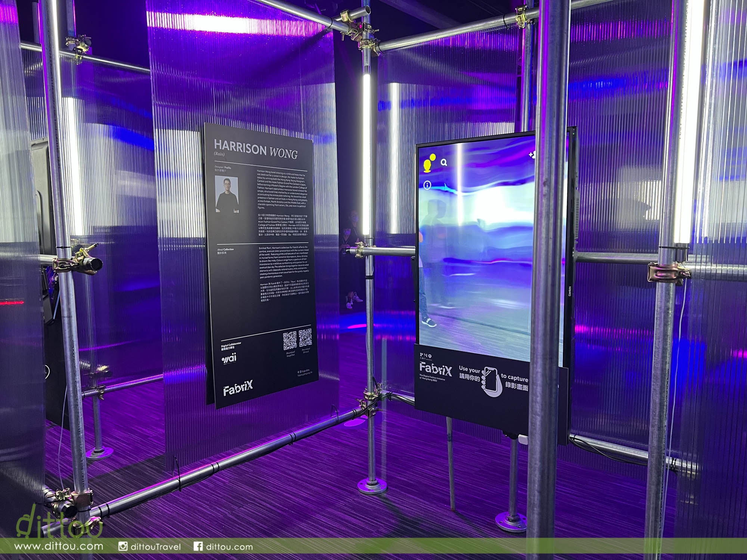Tap the HARRISON WONG heading
The height and width of the screenshot is (560, 747).
pos(255,150)
